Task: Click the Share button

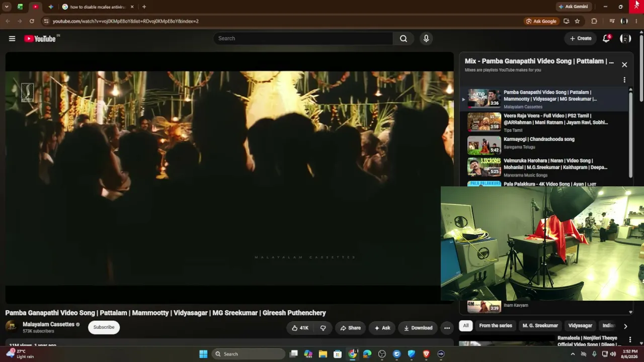Action: (350, 328)
